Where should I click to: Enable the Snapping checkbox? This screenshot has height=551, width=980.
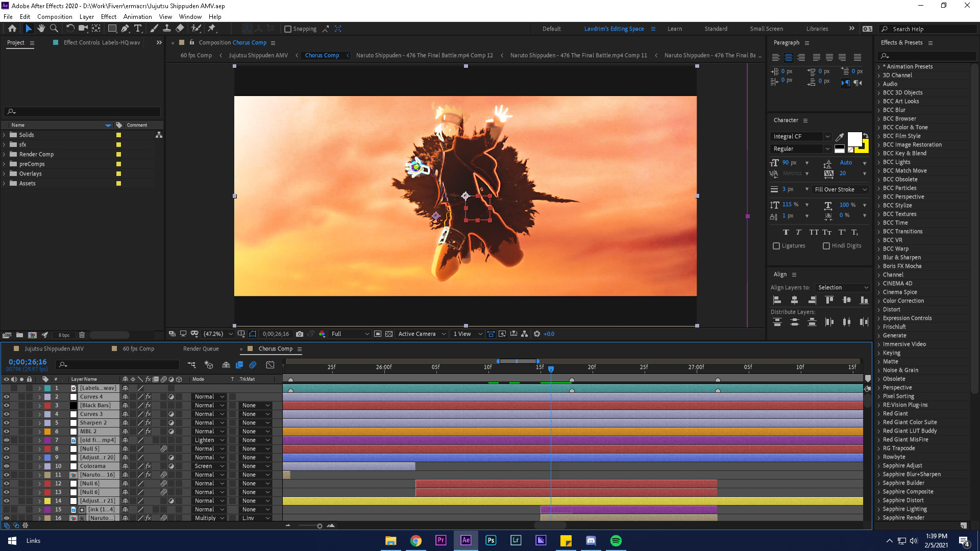[x=288, y=29]
